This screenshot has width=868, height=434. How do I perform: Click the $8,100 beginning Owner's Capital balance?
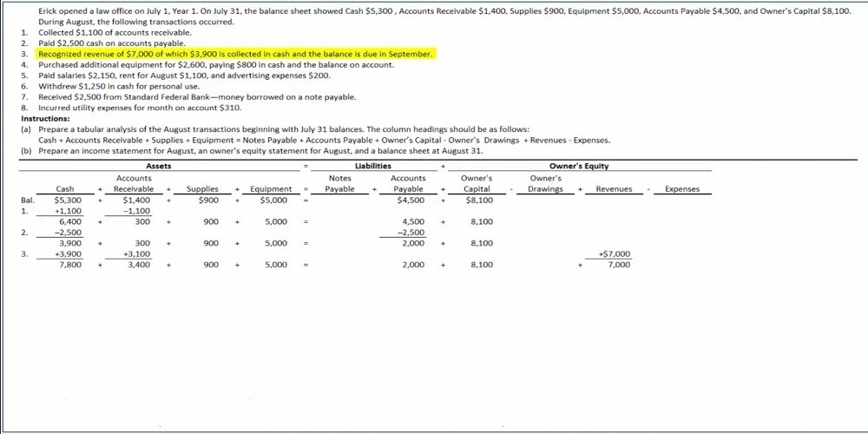coord(479,200)
